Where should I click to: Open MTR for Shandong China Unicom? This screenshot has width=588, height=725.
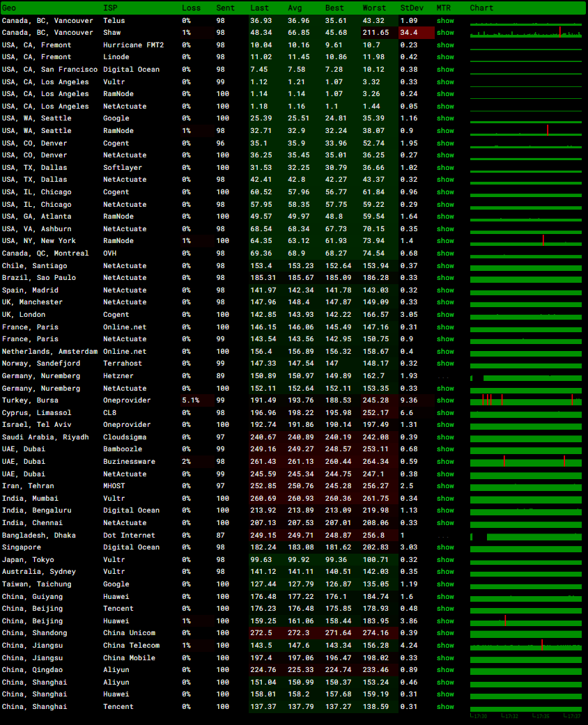[x=445, y=633]
